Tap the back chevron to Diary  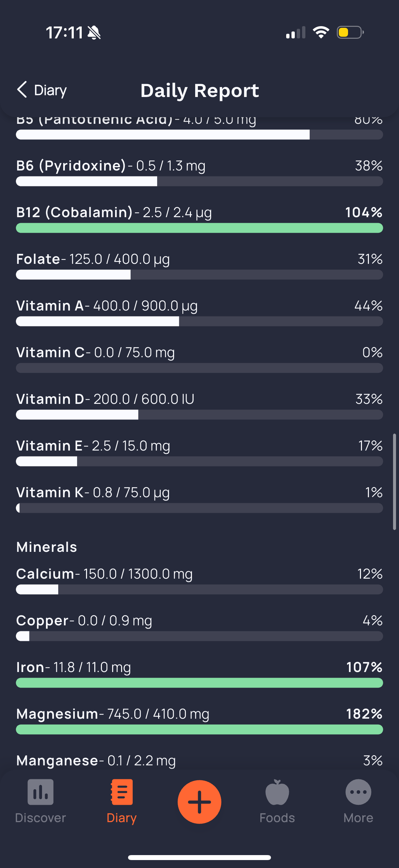(x=22, y=90)
